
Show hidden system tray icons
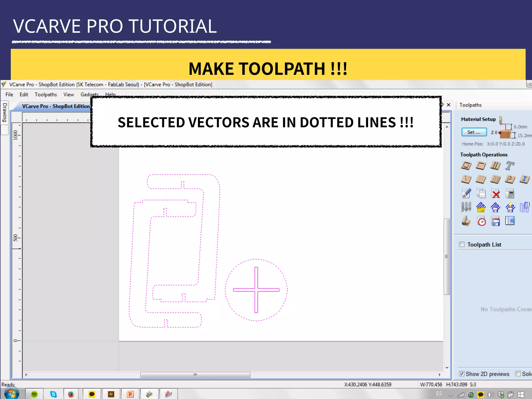[x=451, y=395]
